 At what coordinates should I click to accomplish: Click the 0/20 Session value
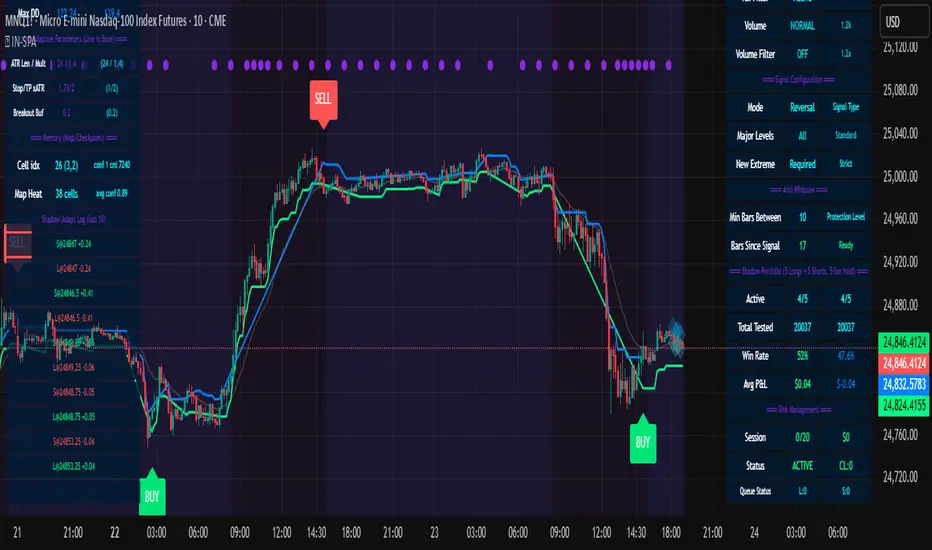tap(802, 438)
